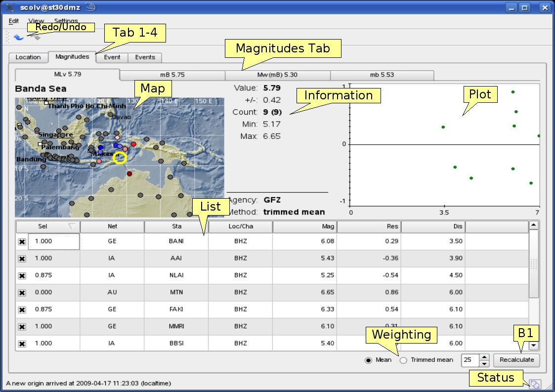Decrease trim percentage with spinbox down arrow
Image resolution: width=555 pixels, height=392 pixels.
coord(484,363)
